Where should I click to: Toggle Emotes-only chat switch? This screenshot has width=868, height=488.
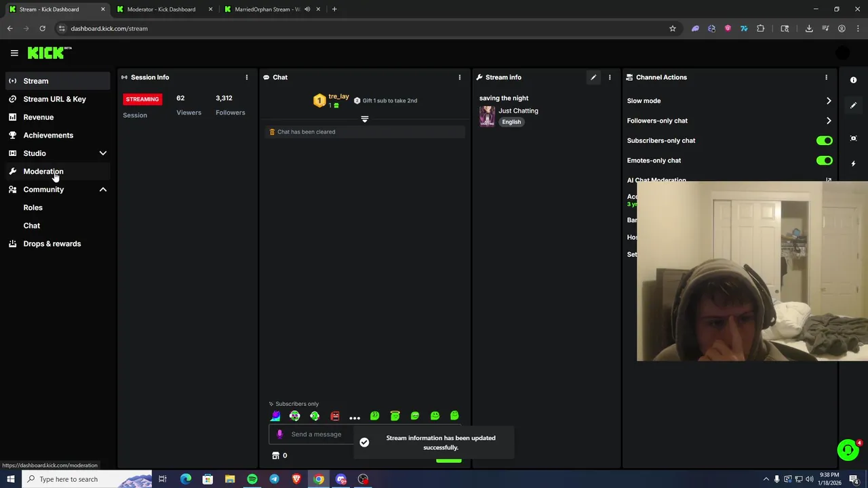tap(825, 161)
